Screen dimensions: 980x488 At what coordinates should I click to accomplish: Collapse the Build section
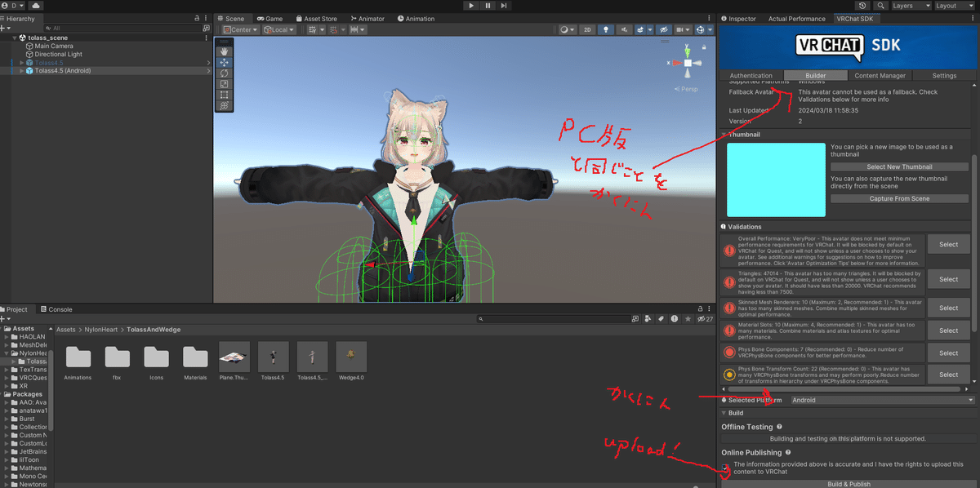(724, 413)
